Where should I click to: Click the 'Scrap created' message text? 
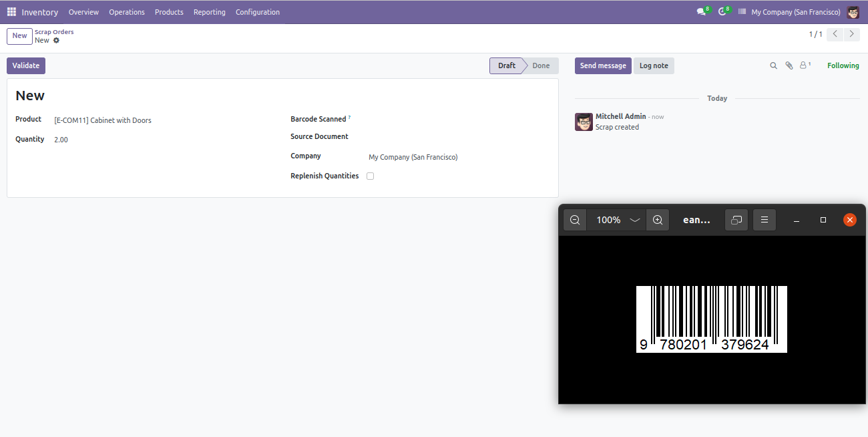tap(617, 127)
